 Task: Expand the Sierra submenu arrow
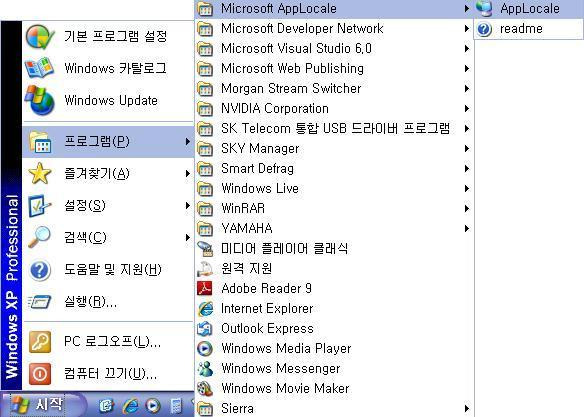pyautogui.click(x=466, y=409)
